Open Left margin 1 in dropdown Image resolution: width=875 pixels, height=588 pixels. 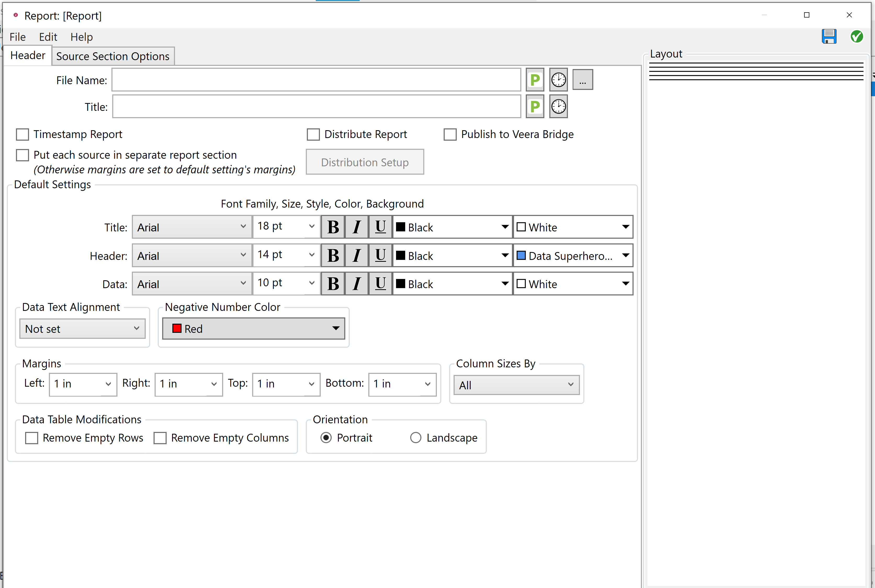83,384
